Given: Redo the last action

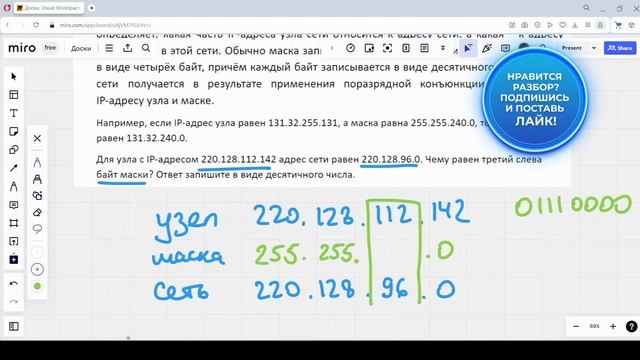Looking at the screenshot, I should click(13, 302).
